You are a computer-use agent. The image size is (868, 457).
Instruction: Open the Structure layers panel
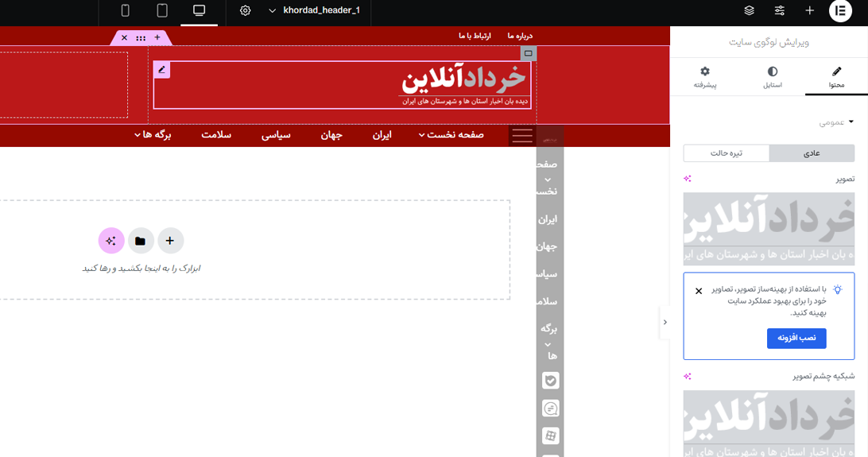tap(749, 10)
